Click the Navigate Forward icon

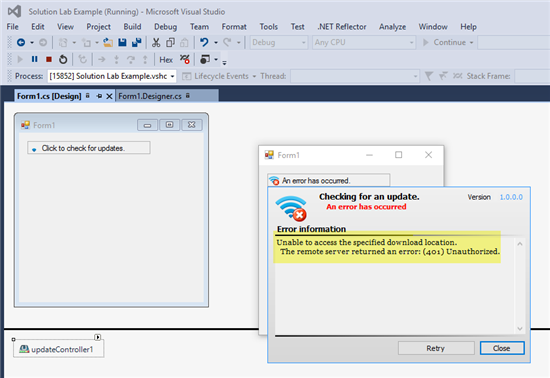tap(43, 43)
